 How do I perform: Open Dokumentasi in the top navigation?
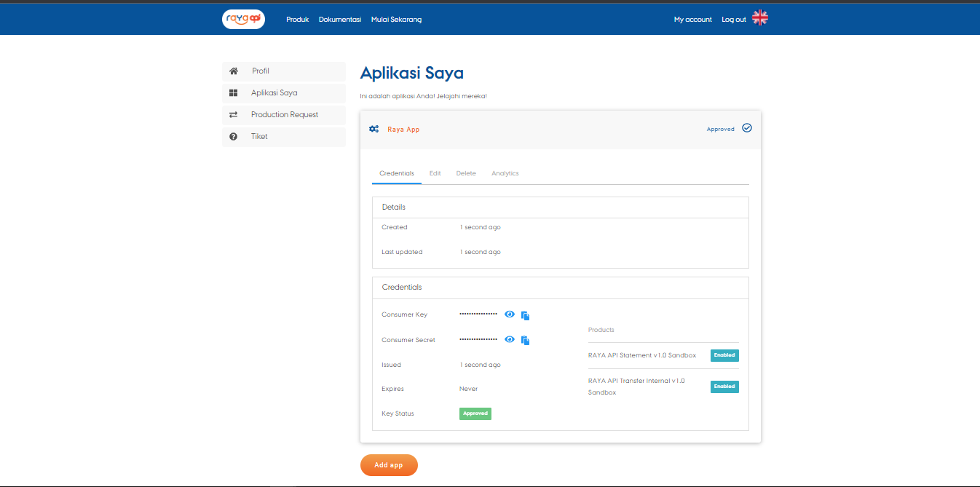click(x=340, y=20)
